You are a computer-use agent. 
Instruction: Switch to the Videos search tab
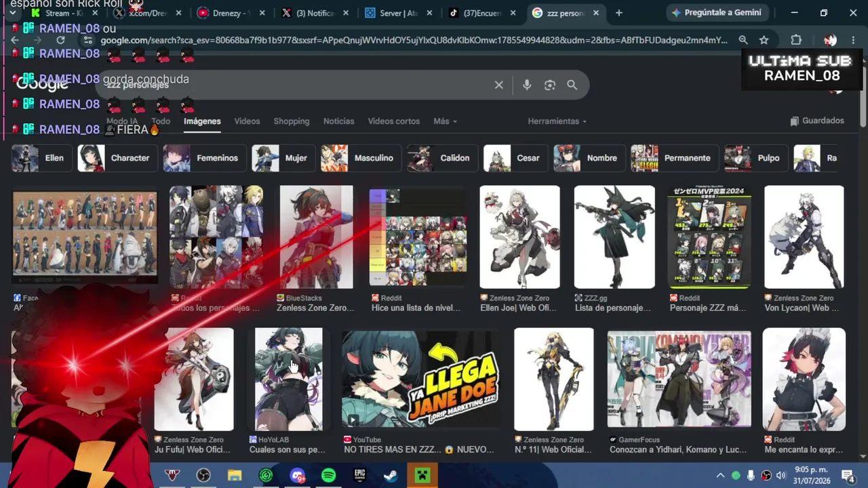click(x=247, y=121)
